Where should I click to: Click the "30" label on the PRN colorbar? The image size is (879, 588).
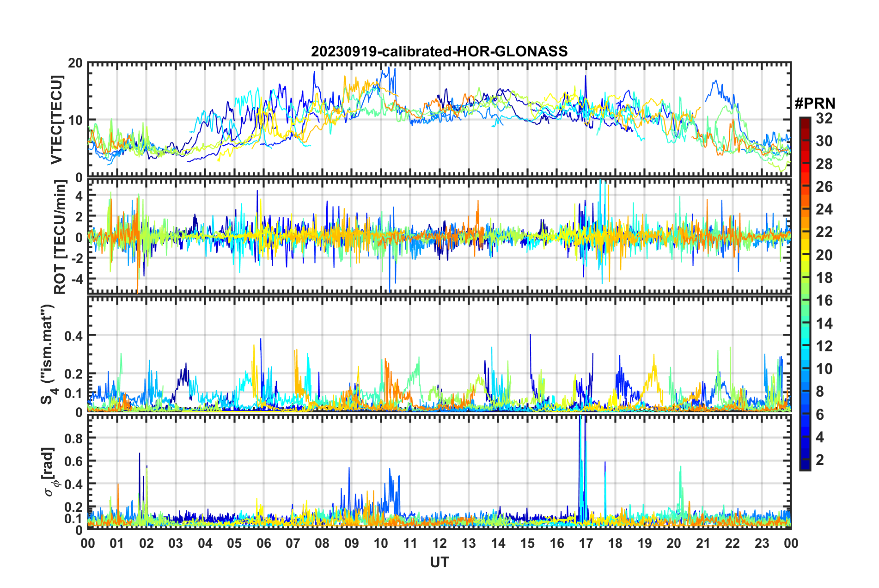tap(824, 141)
